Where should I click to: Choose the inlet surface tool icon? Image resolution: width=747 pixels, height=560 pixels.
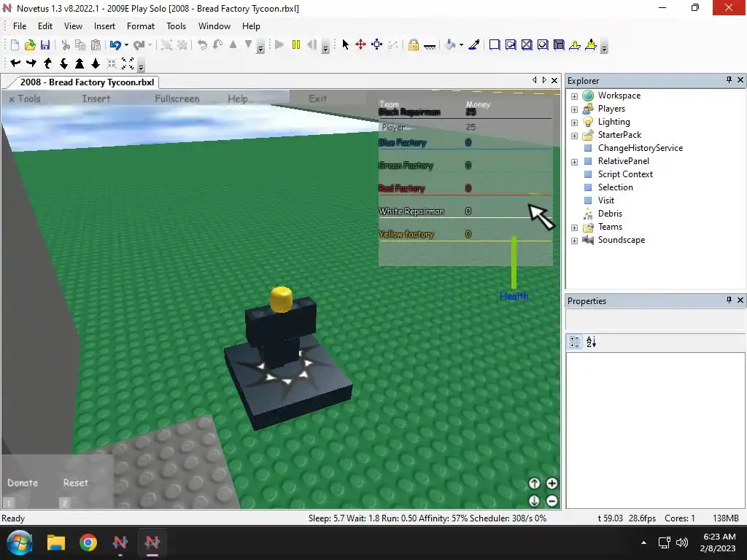point(559,44)
